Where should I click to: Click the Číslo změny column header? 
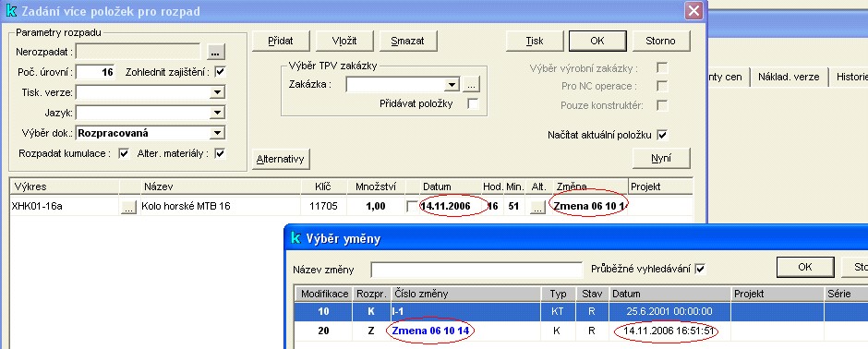tap(465, 294)
